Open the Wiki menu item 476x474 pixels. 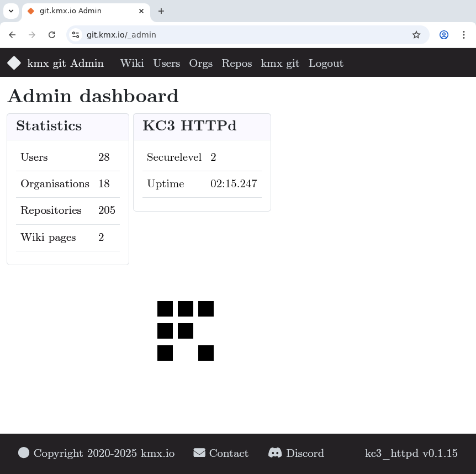click(132, 64)
